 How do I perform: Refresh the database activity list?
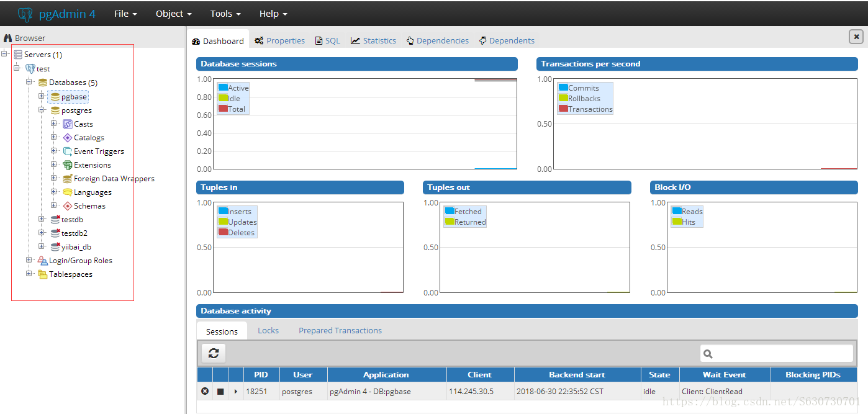[x=214, y=353]
